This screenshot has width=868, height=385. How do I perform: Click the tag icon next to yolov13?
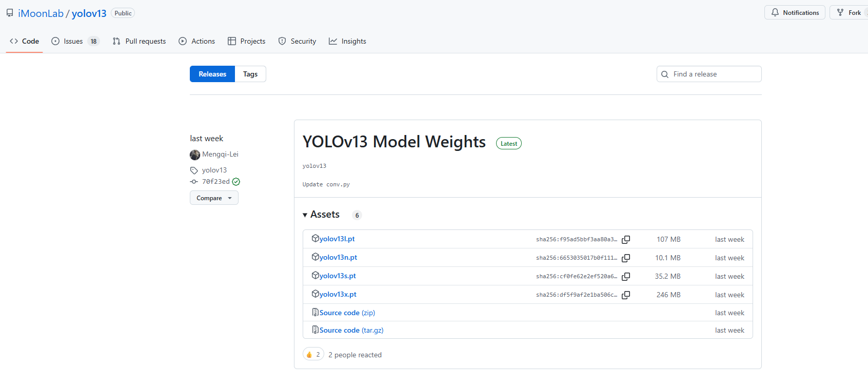[x=194, y=170]
